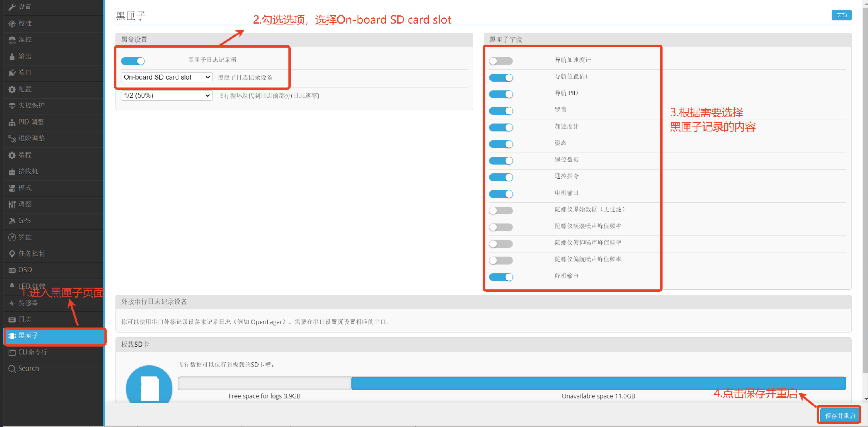The height and width of the screenshot is (427, 868).
Task: Toggle the 姿态 switch
Action: 501,144
